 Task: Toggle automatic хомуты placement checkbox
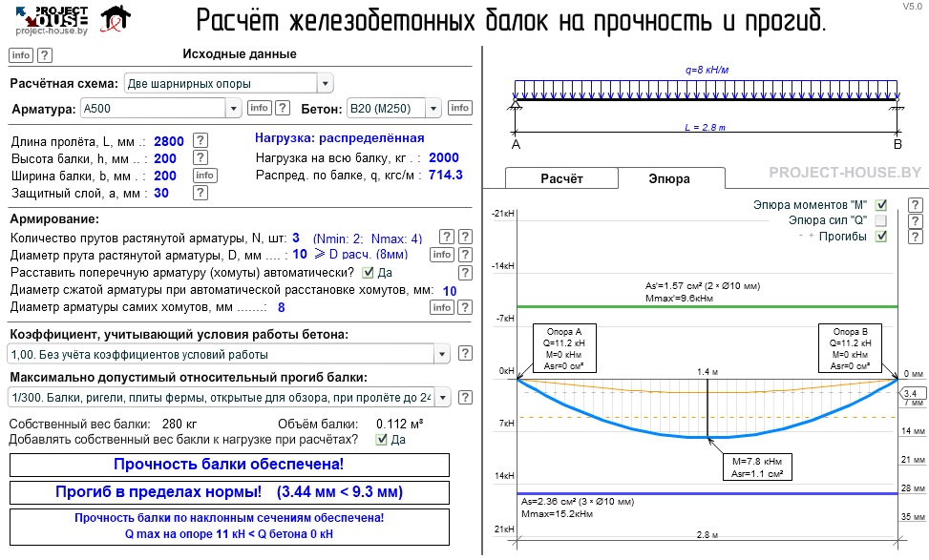369,272
